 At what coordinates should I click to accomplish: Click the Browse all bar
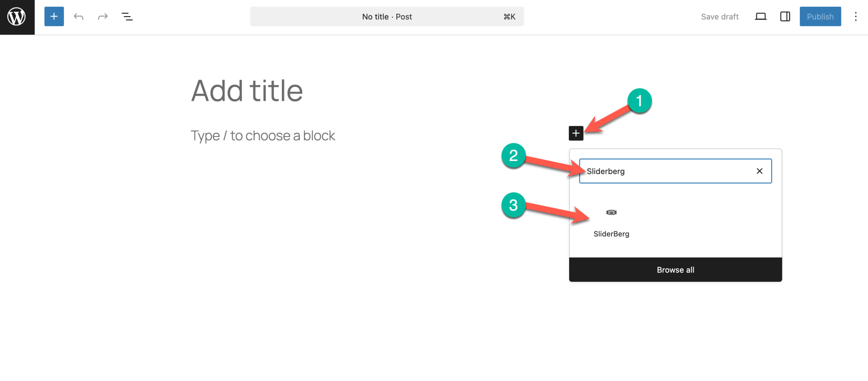[x=675, y=270]
